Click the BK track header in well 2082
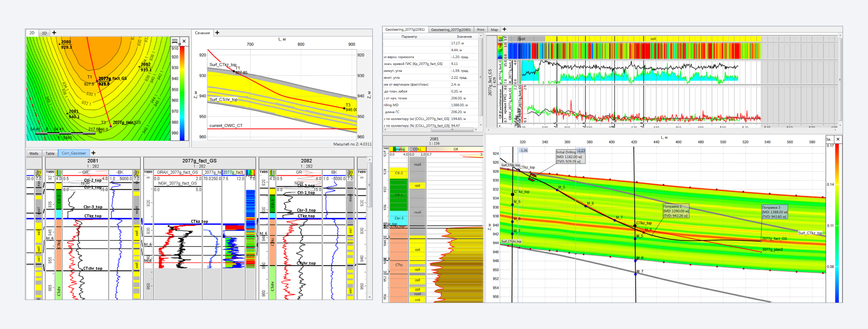 [334, 172]
